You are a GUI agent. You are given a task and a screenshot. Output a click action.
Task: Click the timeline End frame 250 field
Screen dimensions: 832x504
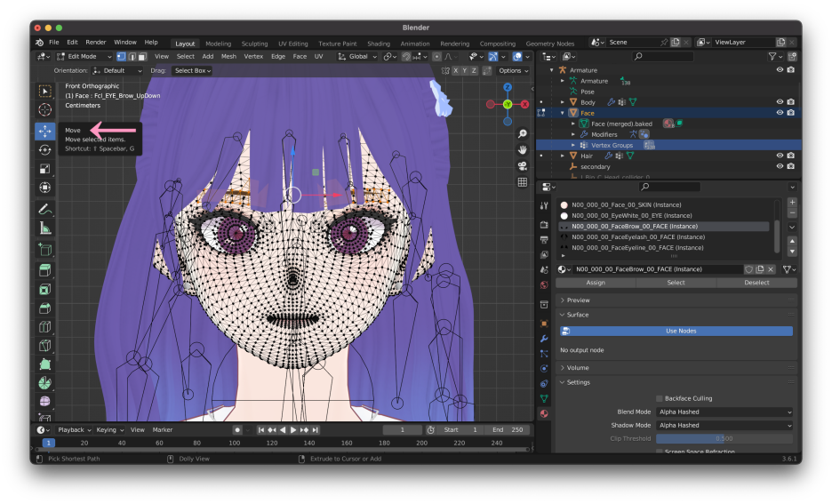(508, 430)
